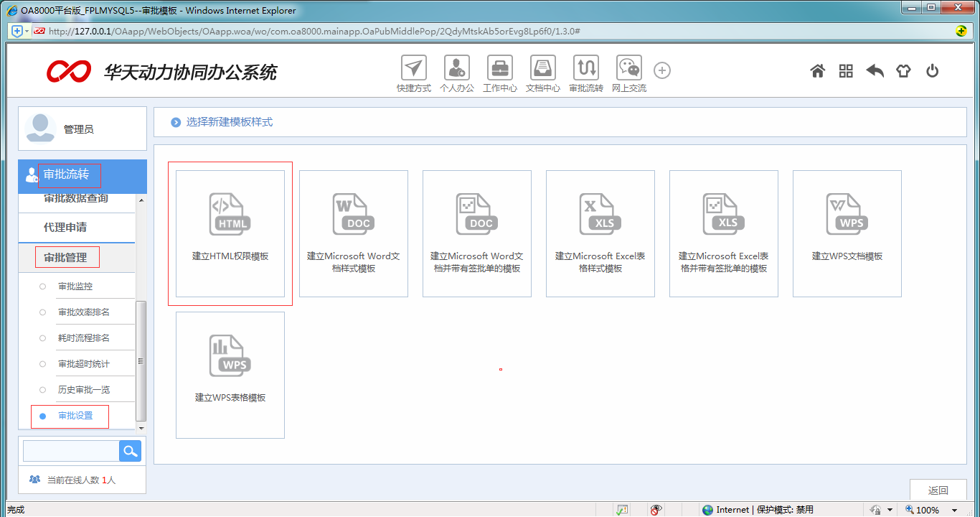Open the 个人办公 personal office module
The width and height of the screenshot is (980, 517).
tap(456, 72)
